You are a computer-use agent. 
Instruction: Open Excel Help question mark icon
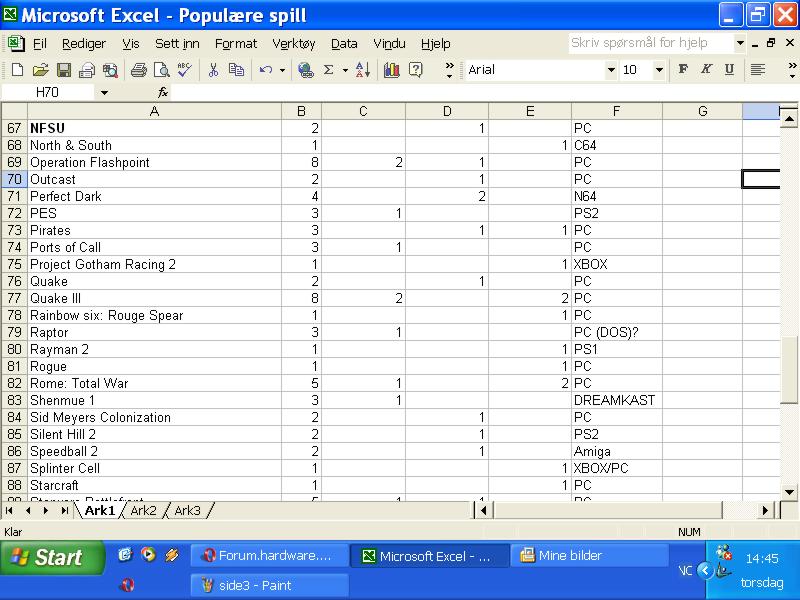416,70
